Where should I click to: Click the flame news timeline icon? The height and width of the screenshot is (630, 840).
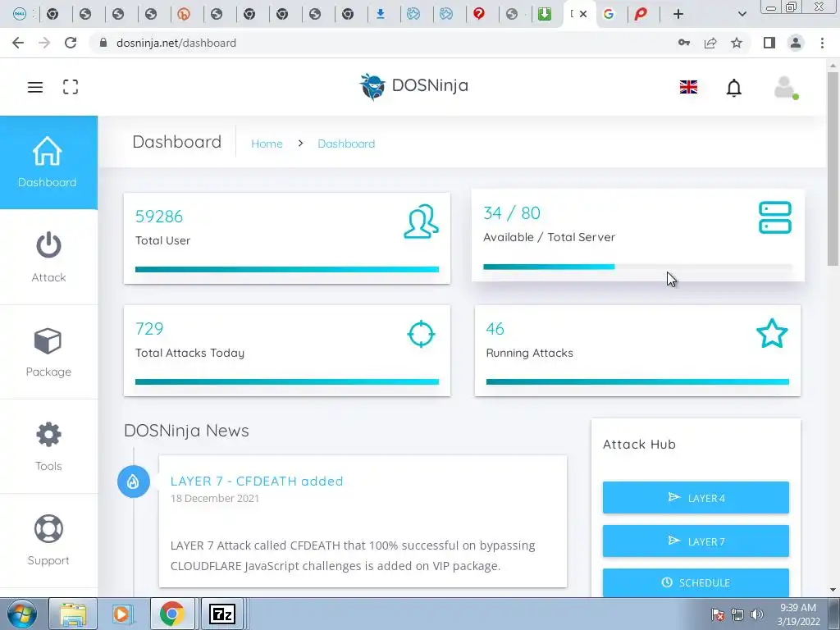pos(134,482)
